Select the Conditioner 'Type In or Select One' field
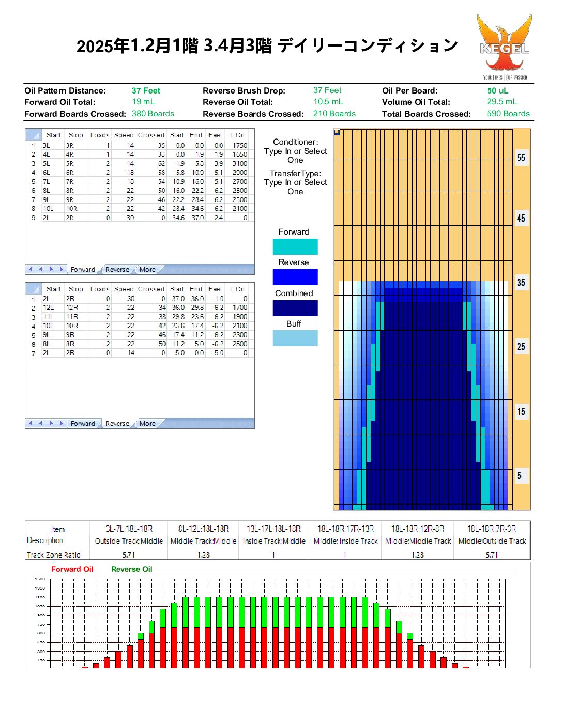The image size is (563, 728). point(295,156)
